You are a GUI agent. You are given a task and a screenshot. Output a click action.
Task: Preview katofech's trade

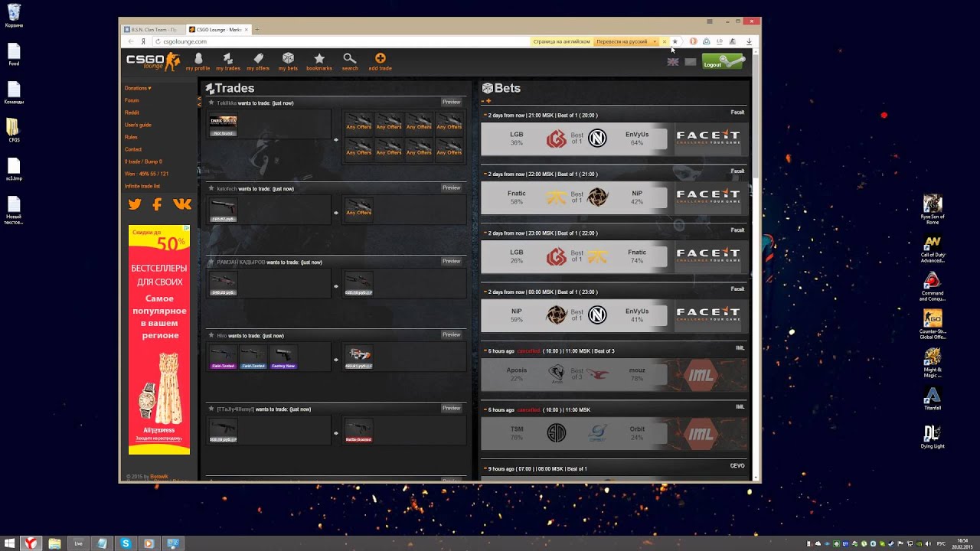[452, 187]
